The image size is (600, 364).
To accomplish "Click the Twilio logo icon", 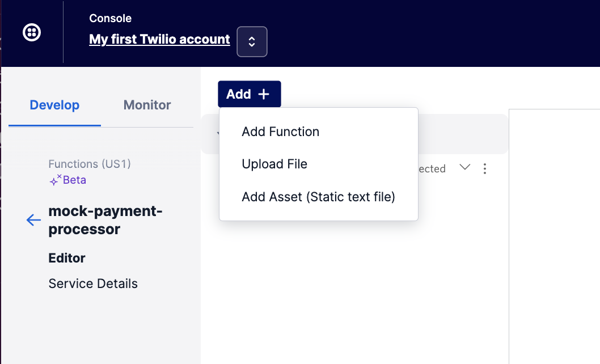I will (31, 32).
